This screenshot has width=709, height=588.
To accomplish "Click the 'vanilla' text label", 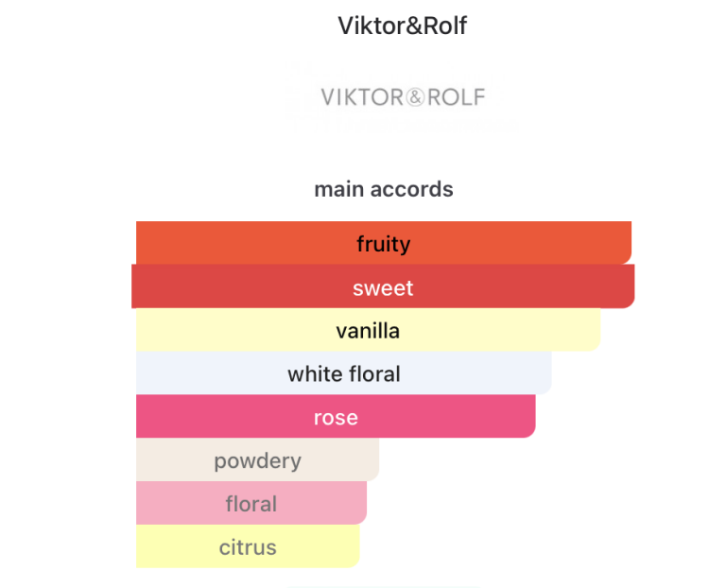I will coord(368,331).
